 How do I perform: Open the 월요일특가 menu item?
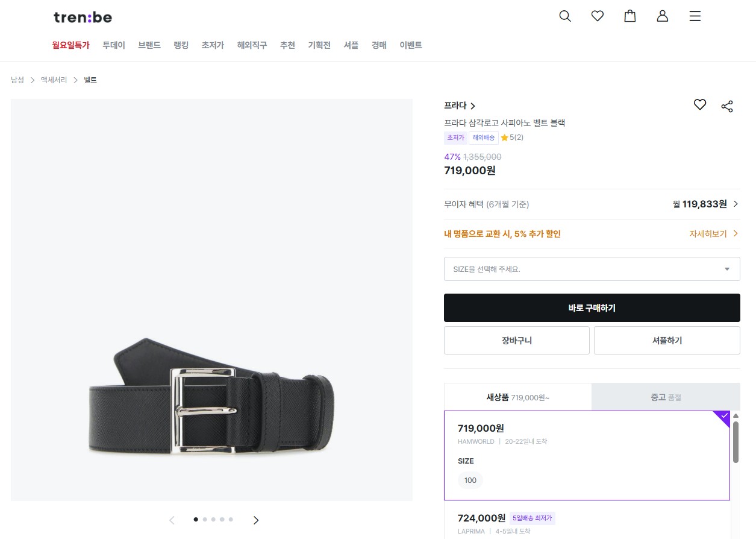click(71, 45)
